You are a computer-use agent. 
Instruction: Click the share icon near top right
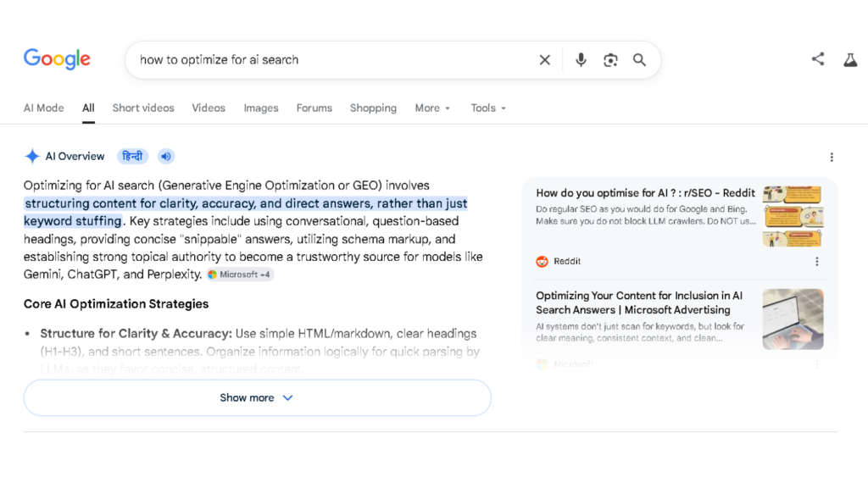pyautogui.click(x=817, y=58)
